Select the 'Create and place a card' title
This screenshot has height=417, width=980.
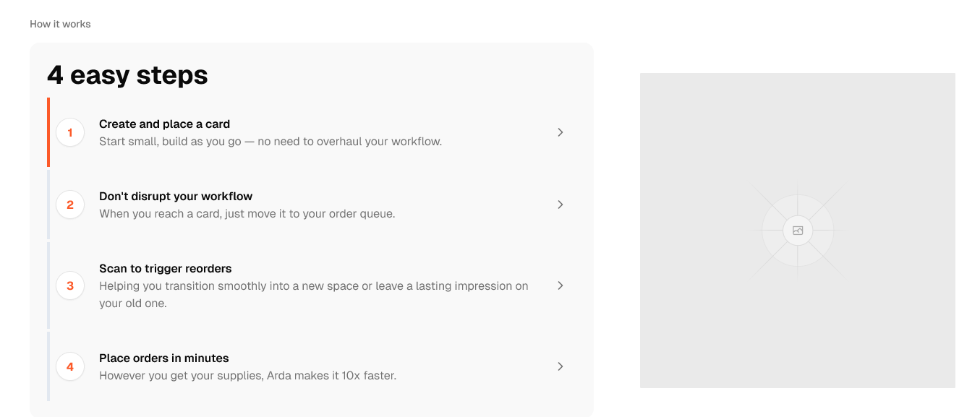[164, 124]
